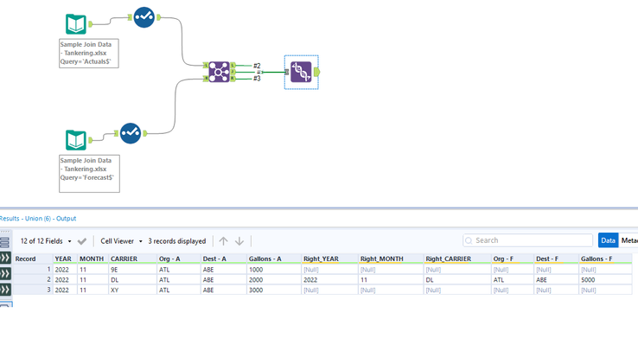Click the MONTH column header
The height and width of the screenshot is (364, 638).
coord(93,259)
